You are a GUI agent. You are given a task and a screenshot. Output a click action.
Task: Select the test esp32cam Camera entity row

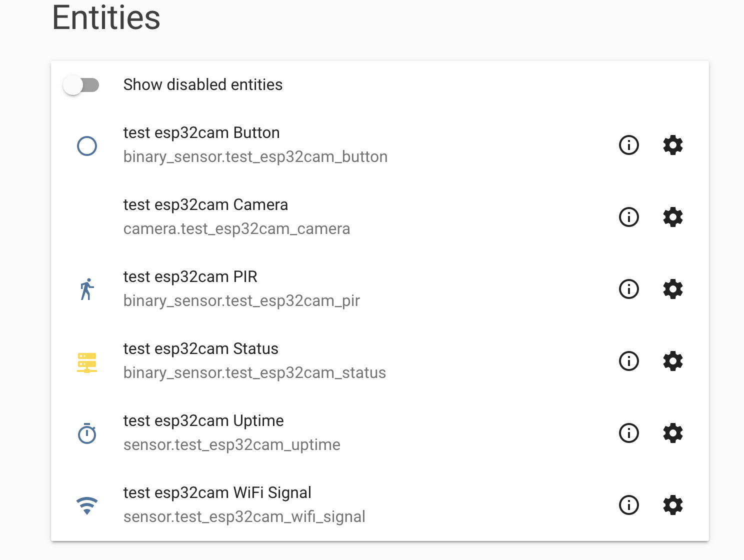point(380,217)
